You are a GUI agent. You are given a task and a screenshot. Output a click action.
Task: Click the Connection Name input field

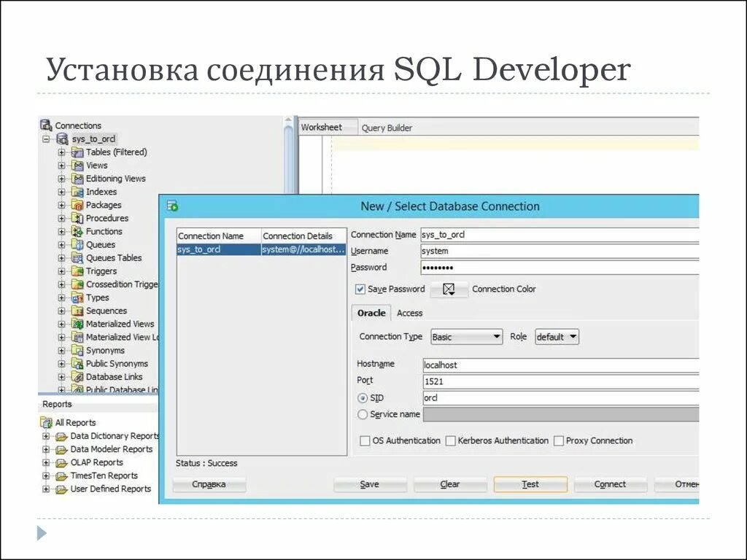[560, 235]
